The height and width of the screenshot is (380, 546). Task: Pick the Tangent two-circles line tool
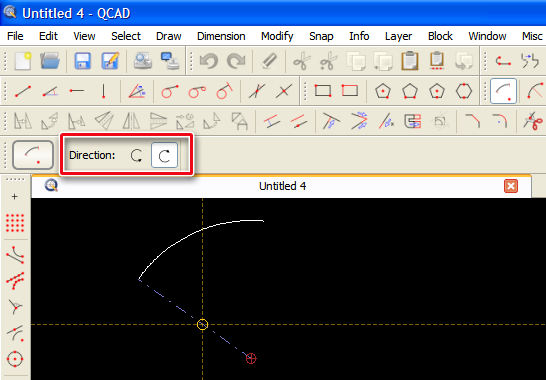[x=197, y=92]
